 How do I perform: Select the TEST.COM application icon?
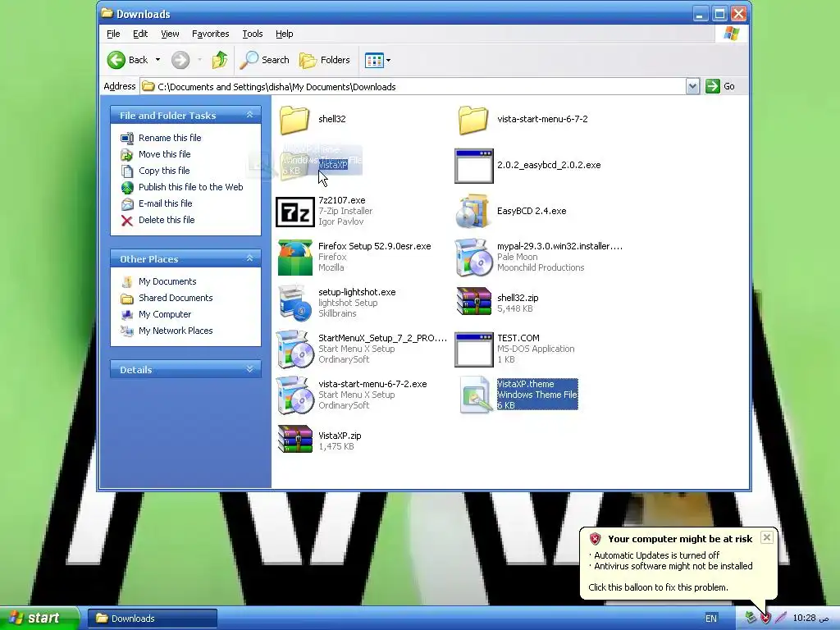[x=473, y=349]
